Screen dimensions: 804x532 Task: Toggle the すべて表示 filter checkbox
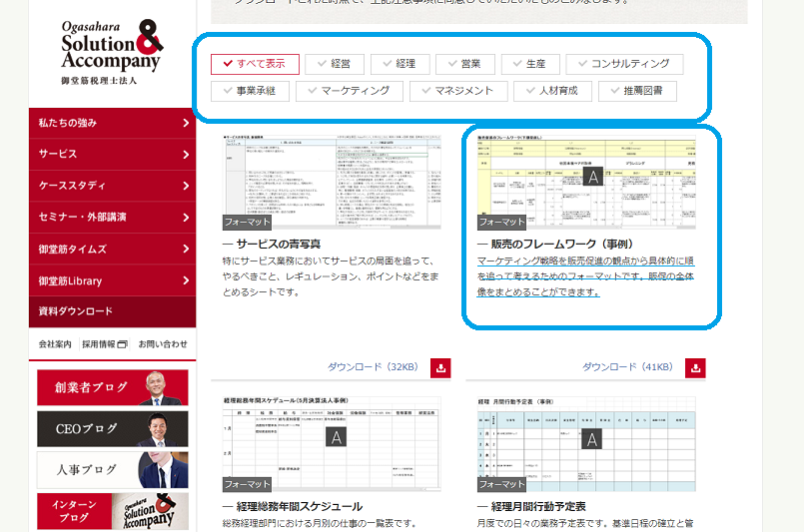pos(255,64)
